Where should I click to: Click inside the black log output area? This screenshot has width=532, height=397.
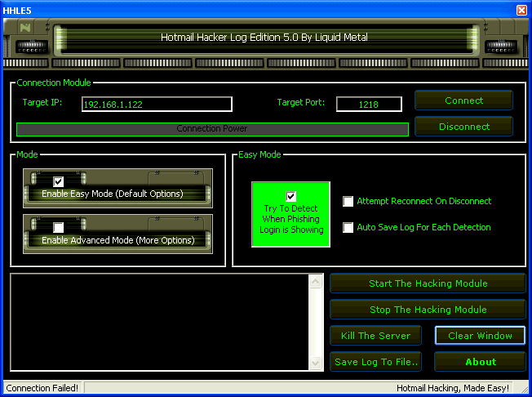point(159,327)
